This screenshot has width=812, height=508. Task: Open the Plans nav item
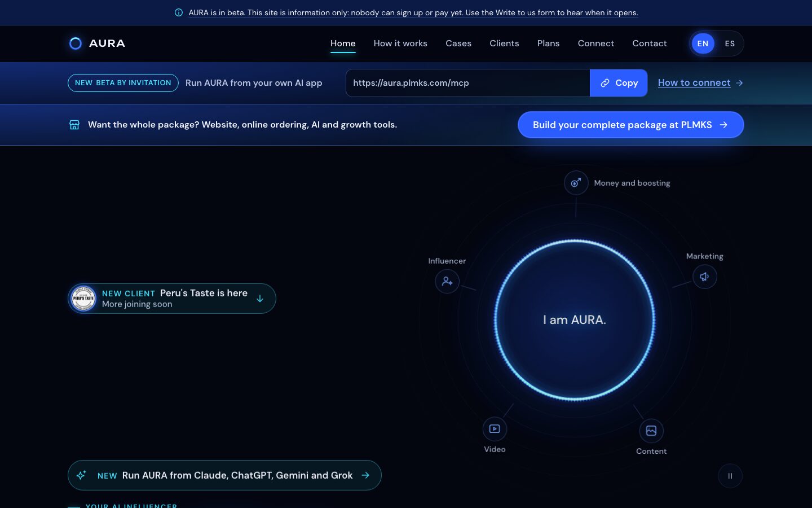548,43
